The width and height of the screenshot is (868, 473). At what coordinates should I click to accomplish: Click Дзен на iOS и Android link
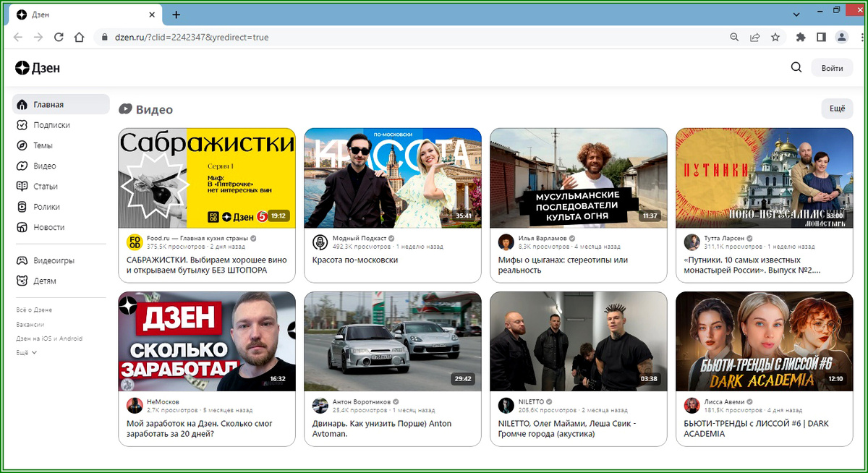tap(49, 338)
